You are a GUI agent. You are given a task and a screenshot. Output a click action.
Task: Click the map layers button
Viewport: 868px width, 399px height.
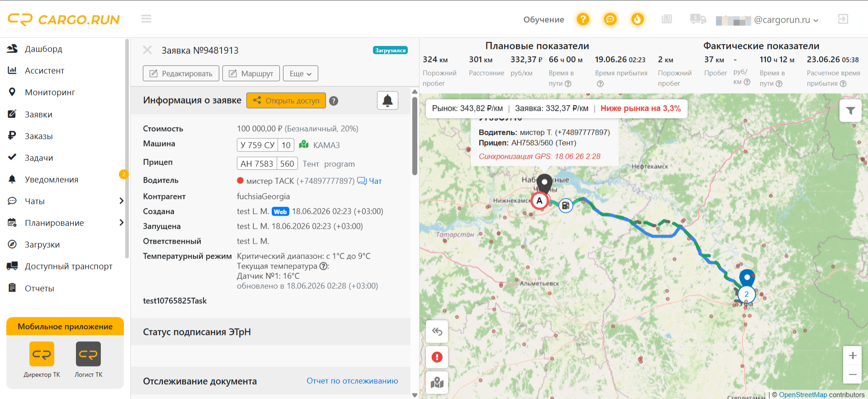437,383
